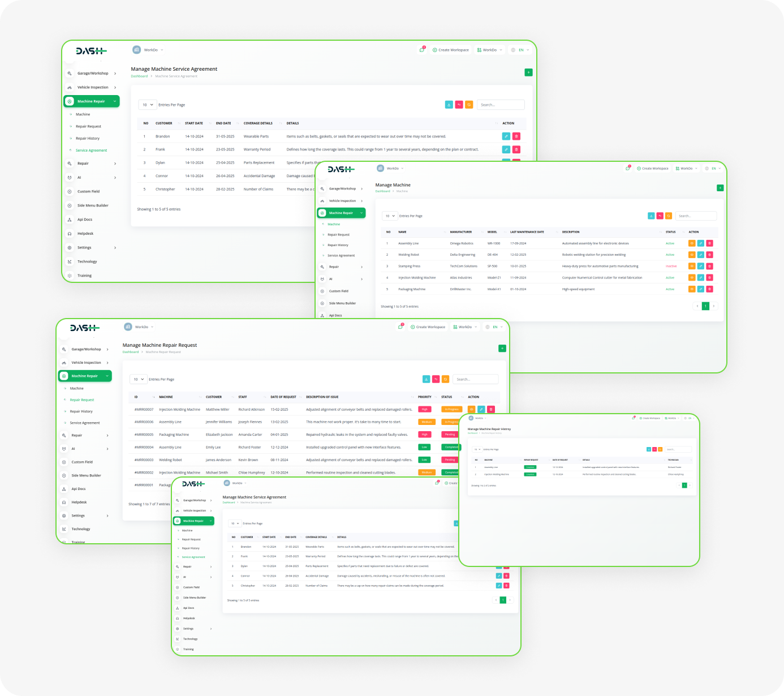The height and width of the screenshot is (696, 784).
Task: Open Custom Field in Manage Machine sidebar
Action: click(339, 291)
